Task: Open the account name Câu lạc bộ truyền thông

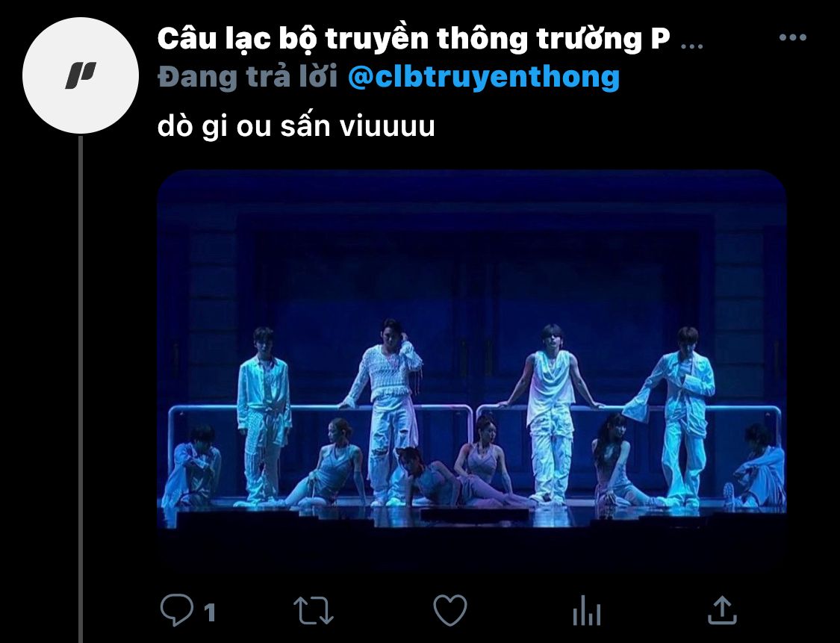Action: (414, 39)
